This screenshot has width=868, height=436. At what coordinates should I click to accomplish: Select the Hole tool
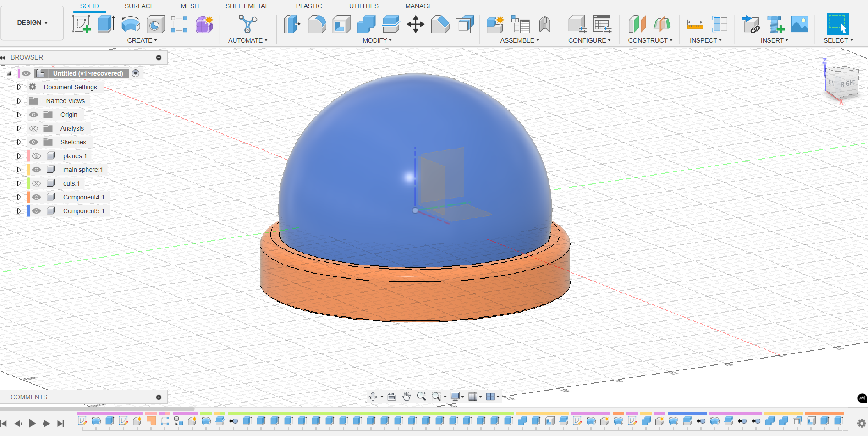click(155, 24)
